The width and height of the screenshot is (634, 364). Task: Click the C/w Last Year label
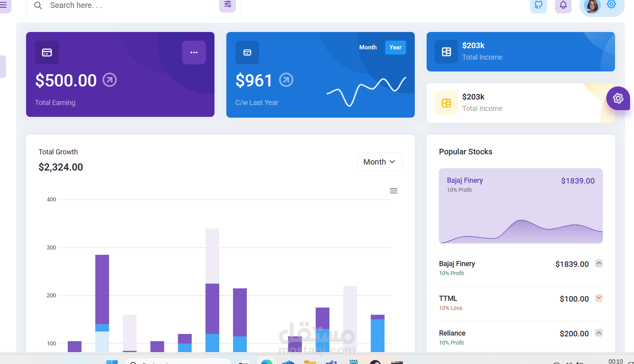[257, 103]
